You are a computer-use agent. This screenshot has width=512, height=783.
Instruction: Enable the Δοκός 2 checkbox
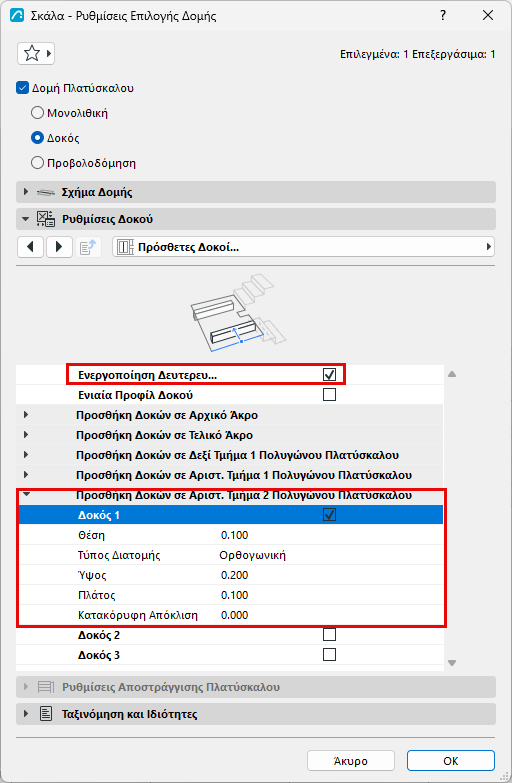click(x=329, y=634)
